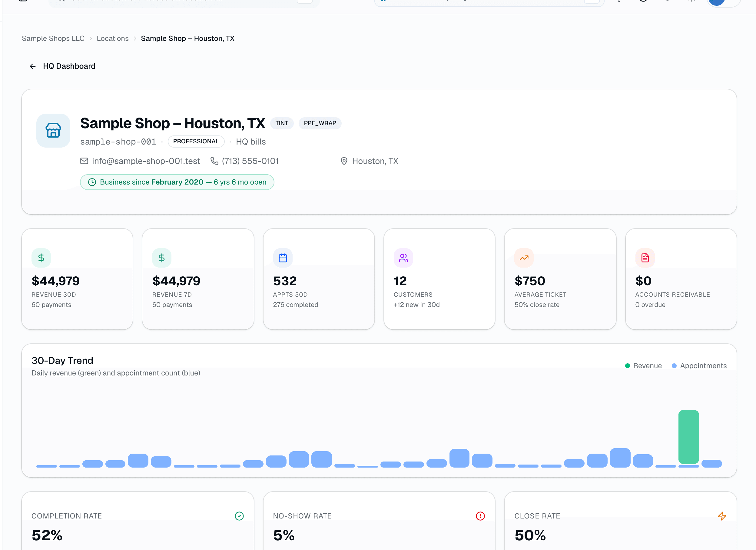
Task: Click the 30-Day Trend heading
Action: pyautogui.click(x=62, y=361)
